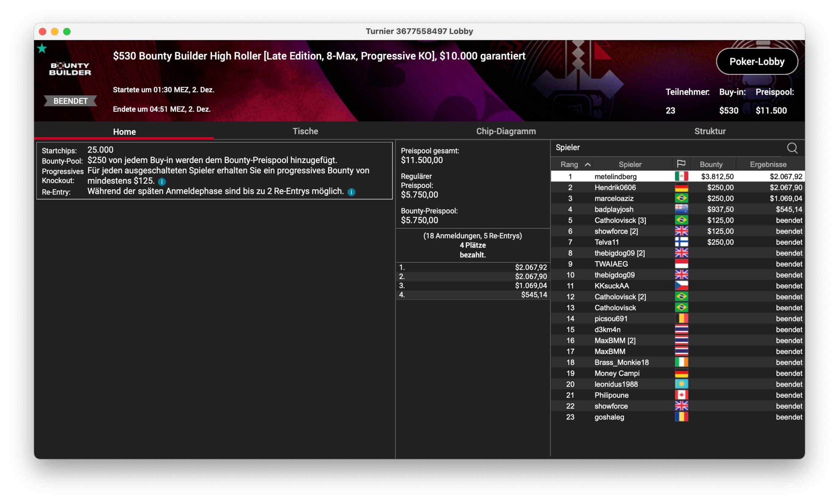Switch to the Tische tab
839x504 pixels.
[305, 131]
